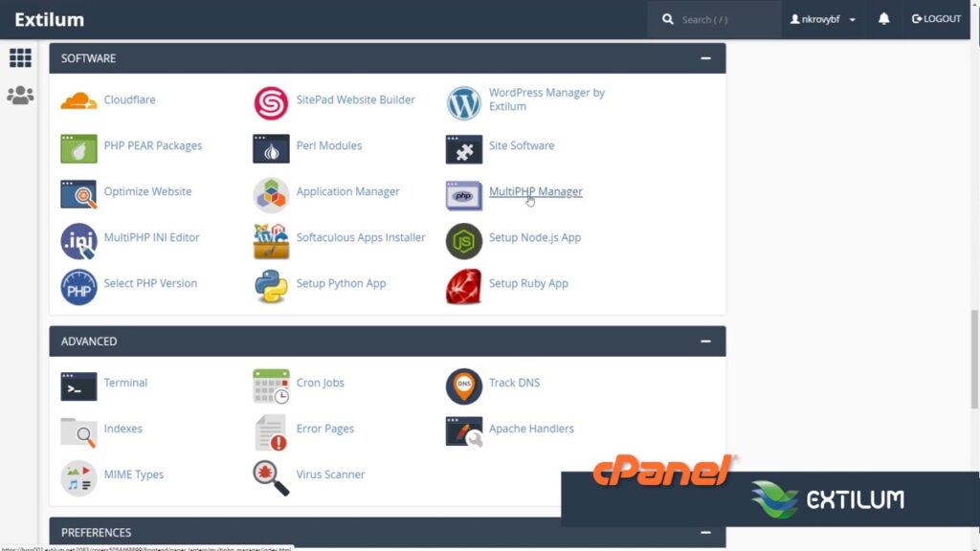Open the Select PHP Version icon
Screen dimensions: 980x551
tap(78, 287)
